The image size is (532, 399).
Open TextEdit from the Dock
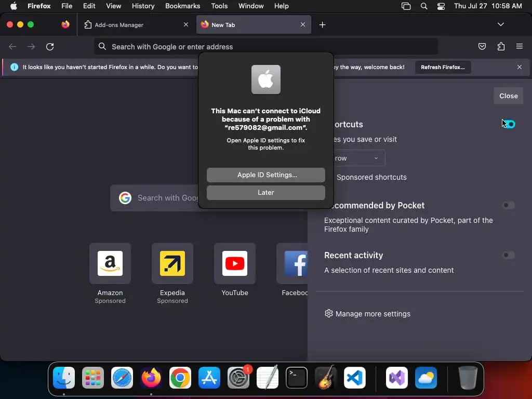(x=268, y=378)
